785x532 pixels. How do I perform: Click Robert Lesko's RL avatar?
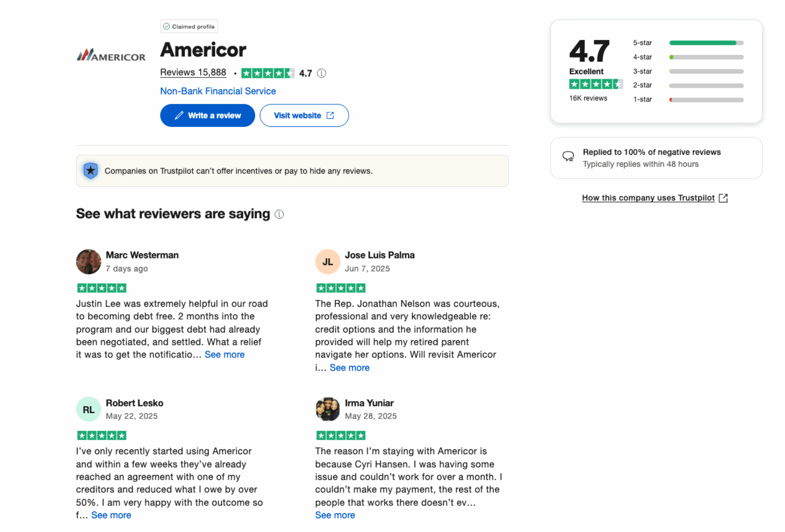(x=89, y=409)
